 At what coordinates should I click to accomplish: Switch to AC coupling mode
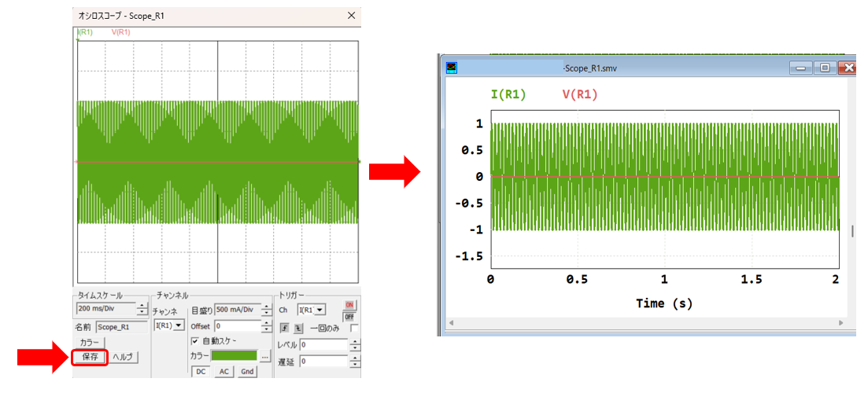click(223, 372)
